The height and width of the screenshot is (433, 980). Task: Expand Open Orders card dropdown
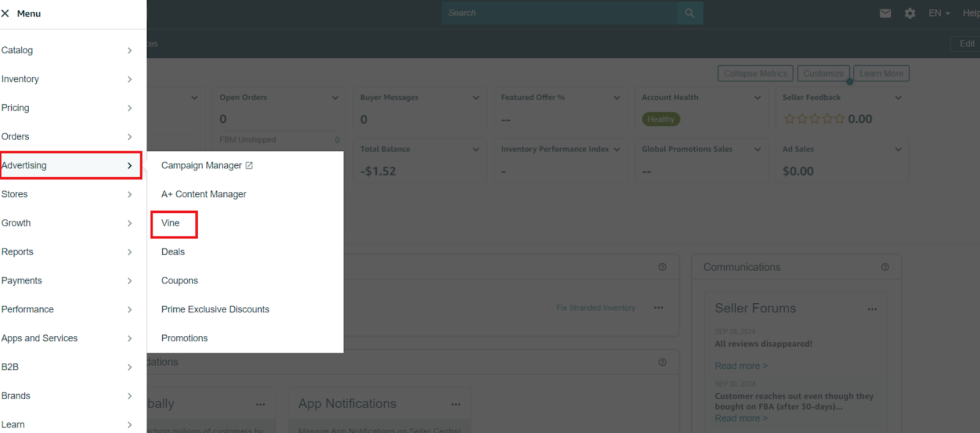coord(335,97)
